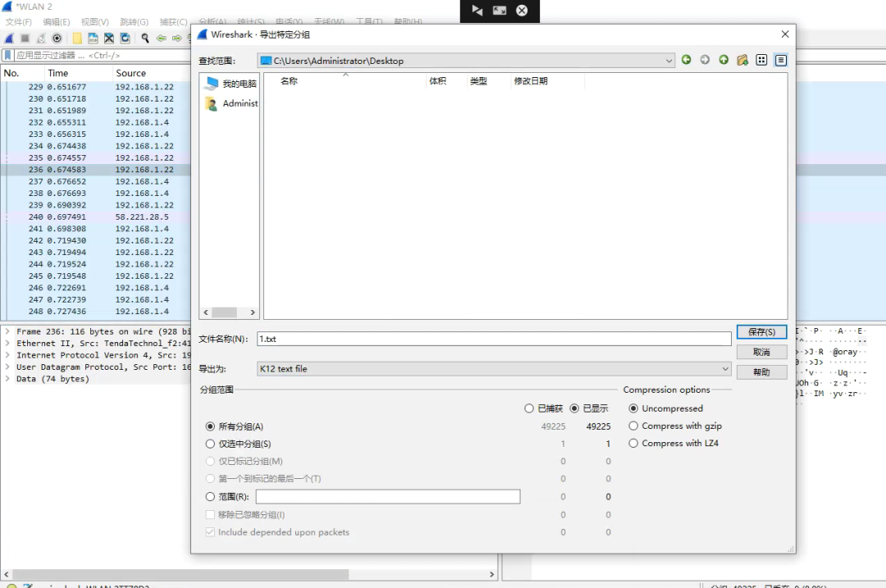Screen dimensions: 886x588
Task: Choose Compress with gzip option
Action: click(x=633, y=426)
